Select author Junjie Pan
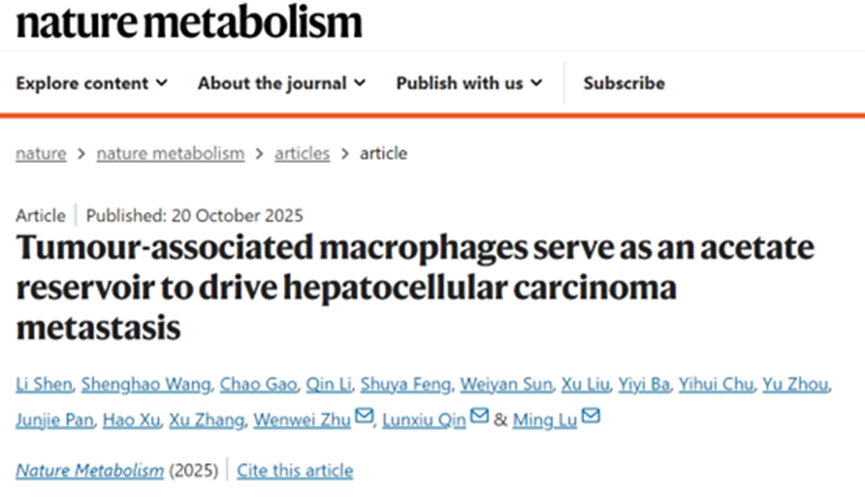The width and height of the screenshot is (865, 501). point(55,420)
